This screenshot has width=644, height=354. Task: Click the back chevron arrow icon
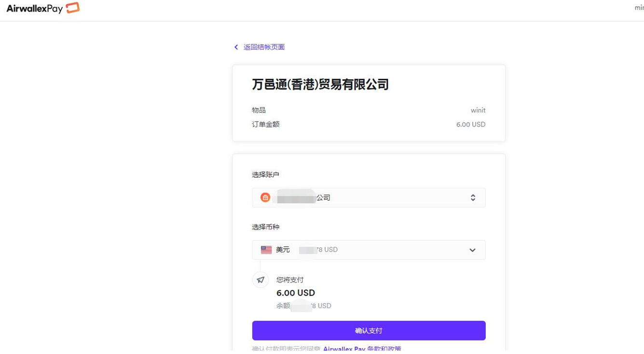point(236,47)
